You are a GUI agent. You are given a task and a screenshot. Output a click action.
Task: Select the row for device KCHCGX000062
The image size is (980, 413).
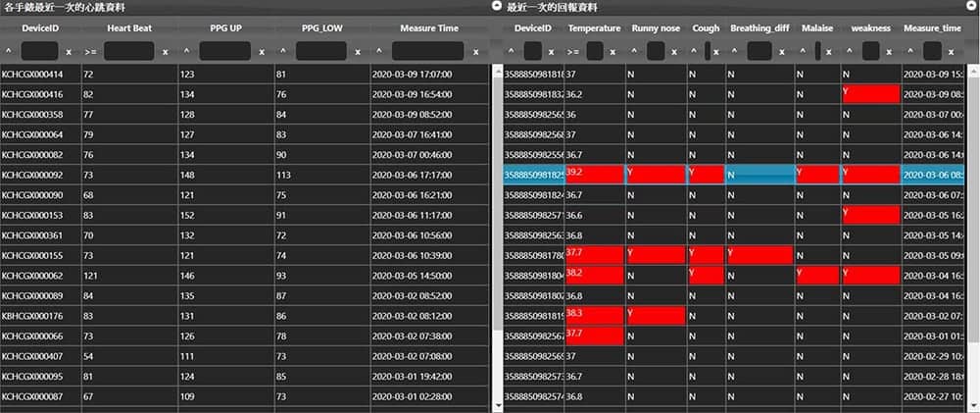pyautogui.click(x=244, y=276)
